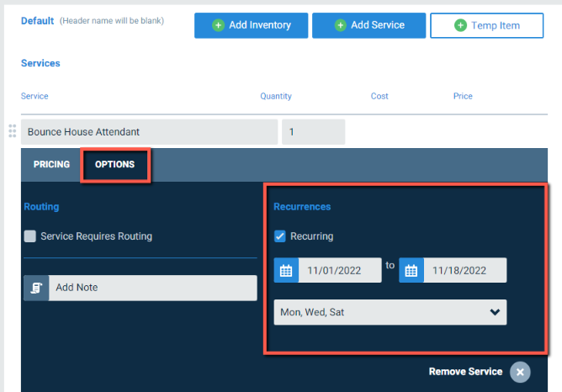
Task: Switch to the PRICING tab
Action: coord(51,165)
